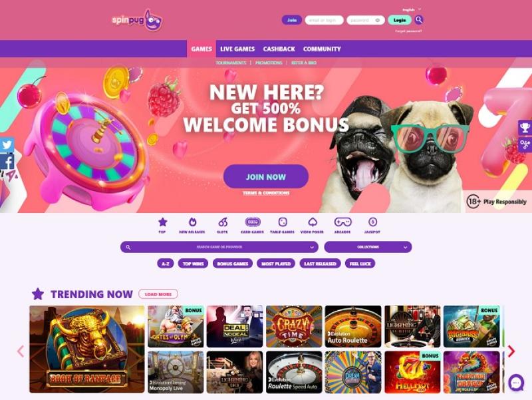Apply the Most Played filter
532x400 pixels.
tap(276, 264)
